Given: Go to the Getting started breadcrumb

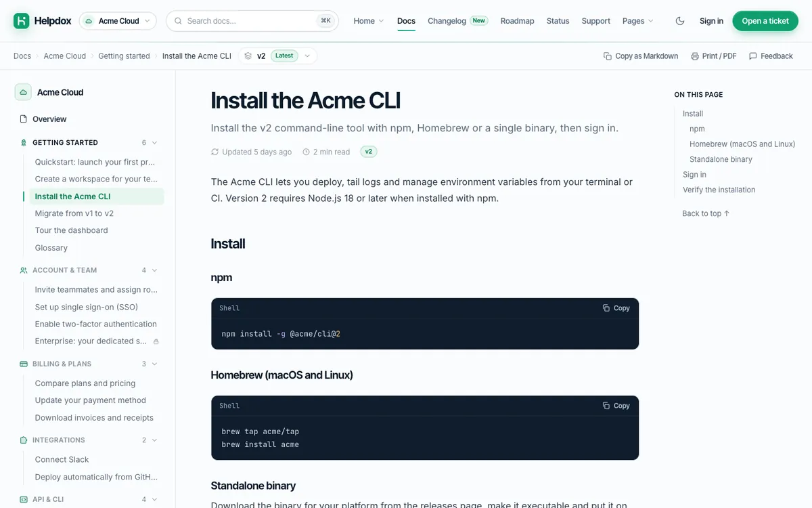Looking at the screenshot, I should click(x=124, y=56).
